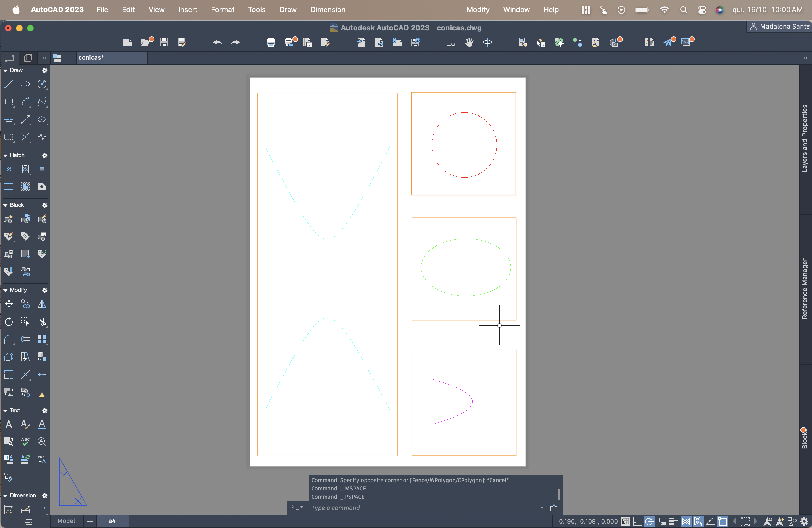This screenshot has height=528, width=812.
Task: Select the Line tool in Draw panel
Action: pos(9,84)
